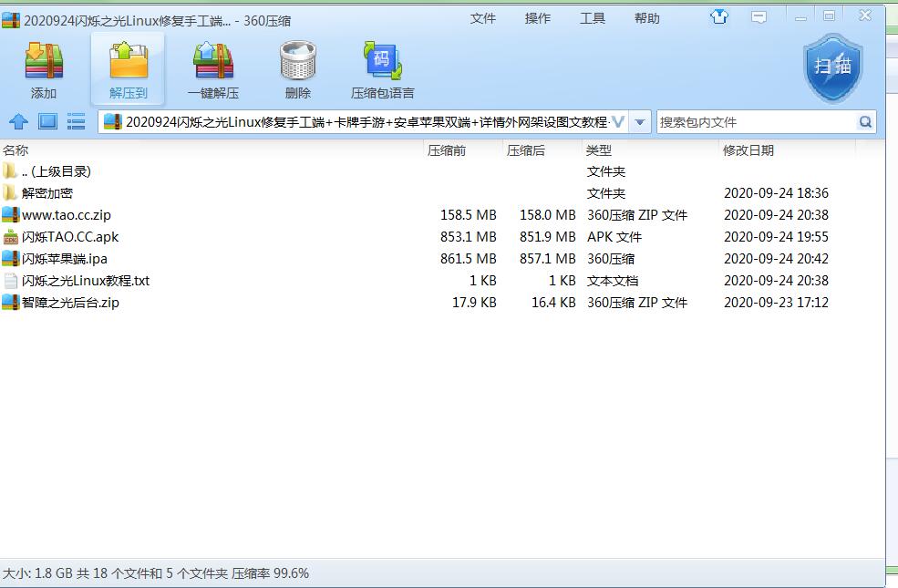This screenshot has height=588, width=898.
Task: Open the 工具 (Tools) menu
Action: (x=592, y=18)
